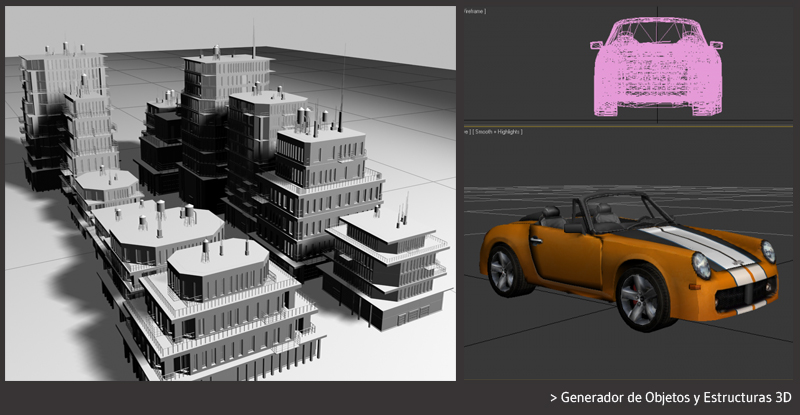
Task: Open the rendered city buildings image
Action: 230,192
